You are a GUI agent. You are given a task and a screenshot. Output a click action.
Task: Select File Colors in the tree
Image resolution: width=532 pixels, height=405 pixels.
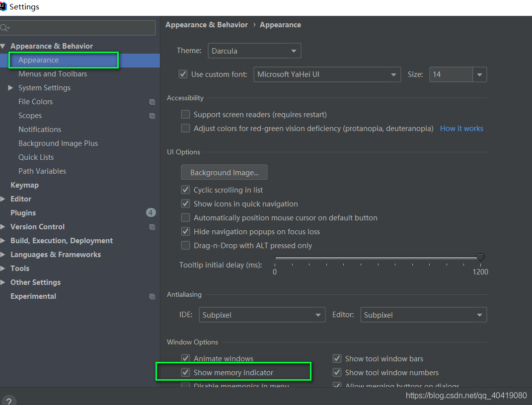(36, 102)
